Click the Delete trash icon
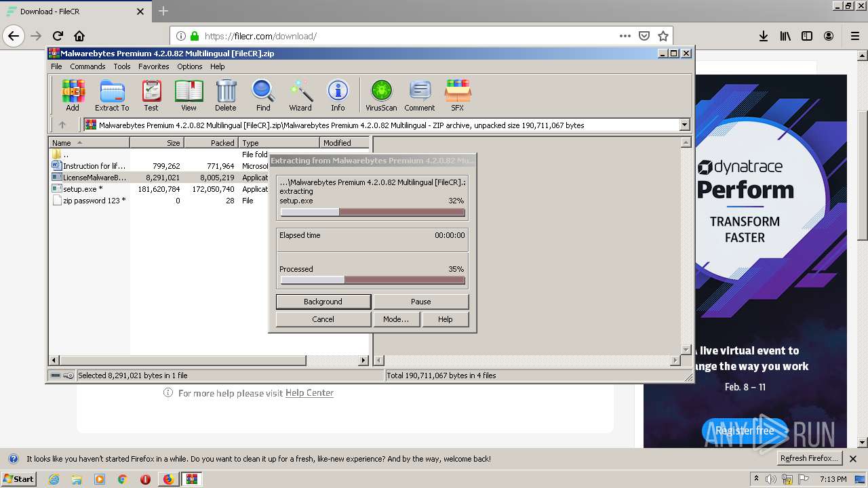Viewport: 868px width, 488px height. (226, 95)
